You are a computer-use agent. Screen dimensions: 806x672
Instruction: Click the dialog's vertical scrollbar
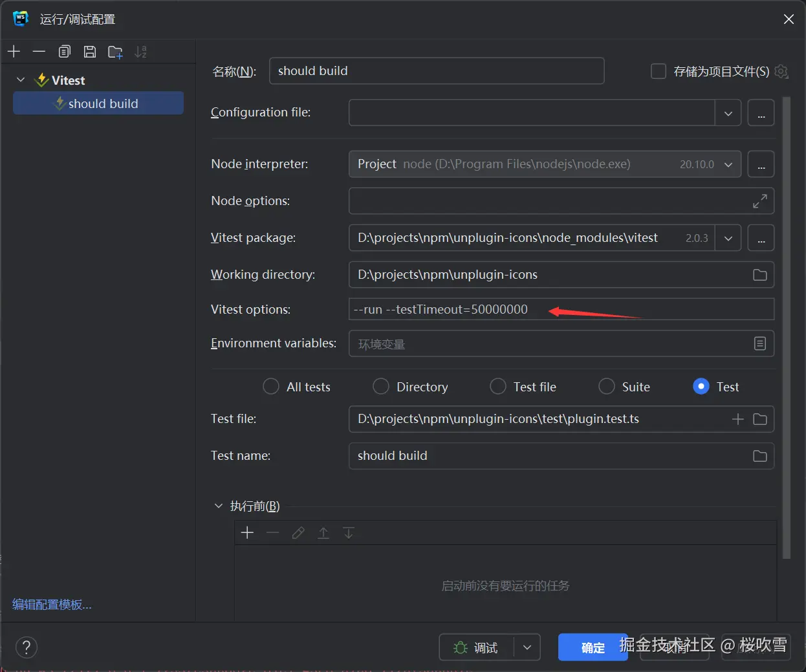click(787, 327)
